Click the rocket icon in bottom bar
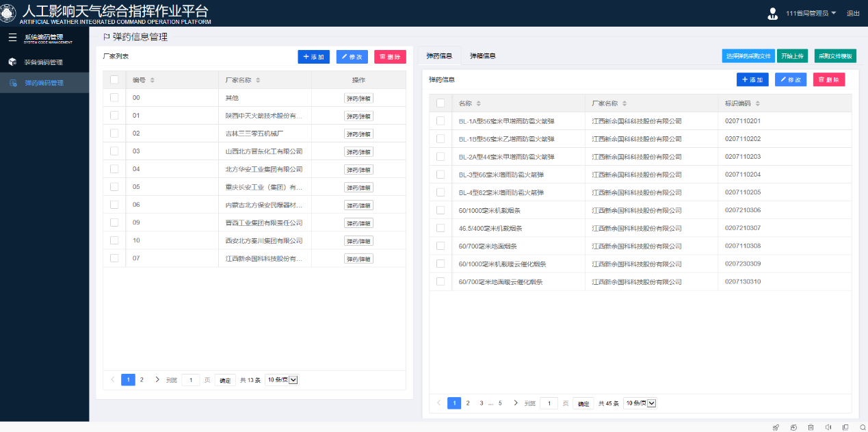This screenshot has height=432, width=868. (776, 427)
